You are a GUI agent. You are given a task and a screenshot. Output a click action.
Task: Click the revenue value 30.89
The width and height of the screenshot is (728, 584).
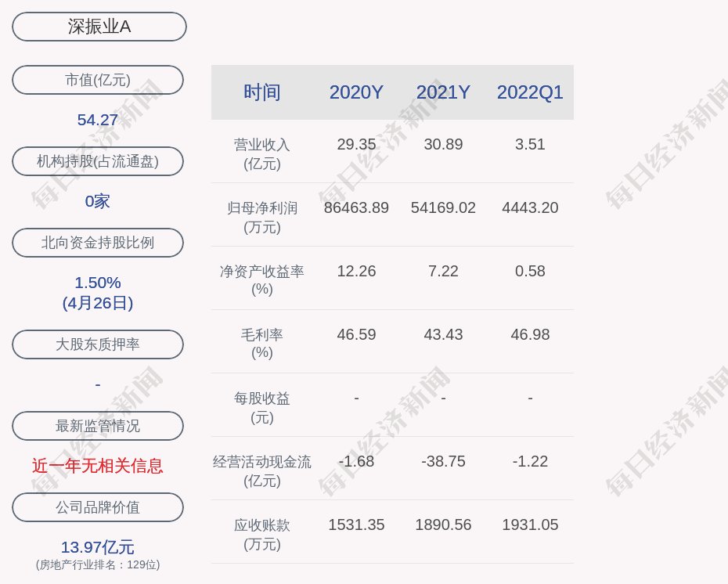pos(443,144)
